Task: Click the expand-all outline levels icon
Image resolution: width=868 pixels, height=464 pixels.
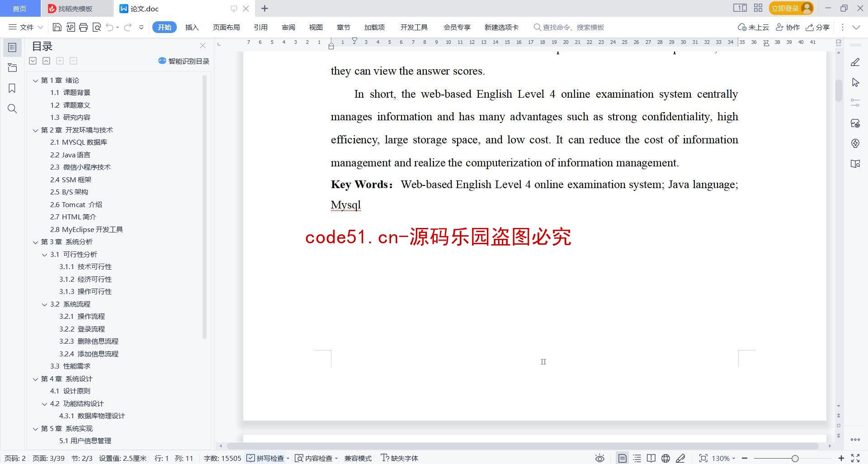Action: pyautogui.click(x=33, y=61)
